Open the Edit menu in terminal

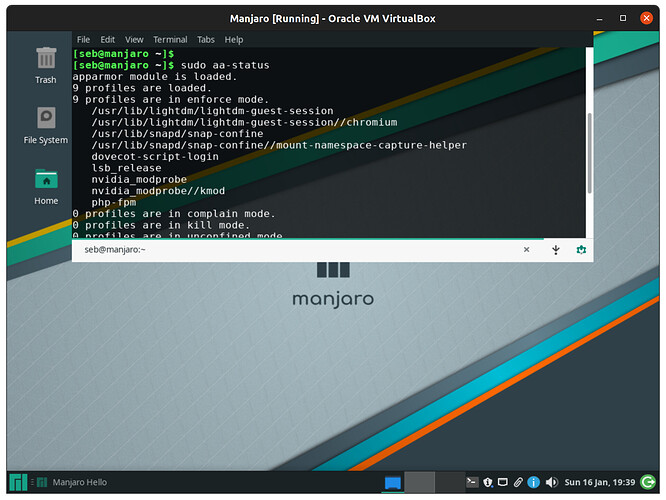click(x=107, y=40)
